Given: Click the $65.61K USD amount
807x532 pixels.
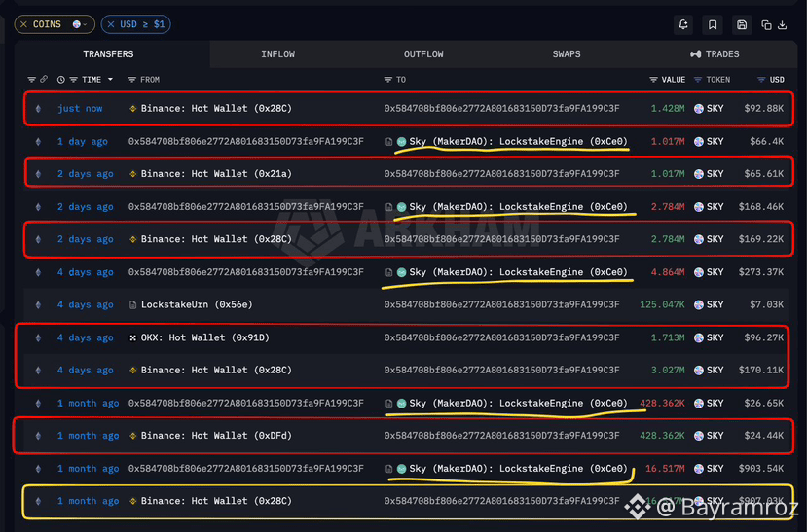Looking at the screenshot, I should (764, 174).
